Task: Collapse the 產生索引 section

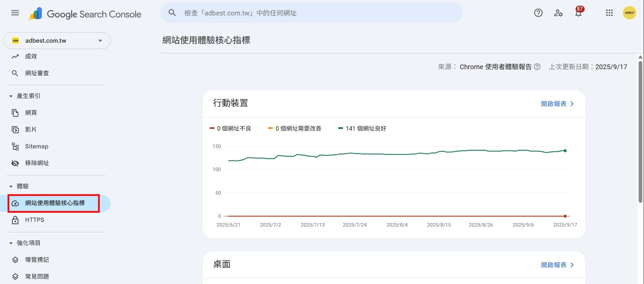Action: (x=25, y=96)
